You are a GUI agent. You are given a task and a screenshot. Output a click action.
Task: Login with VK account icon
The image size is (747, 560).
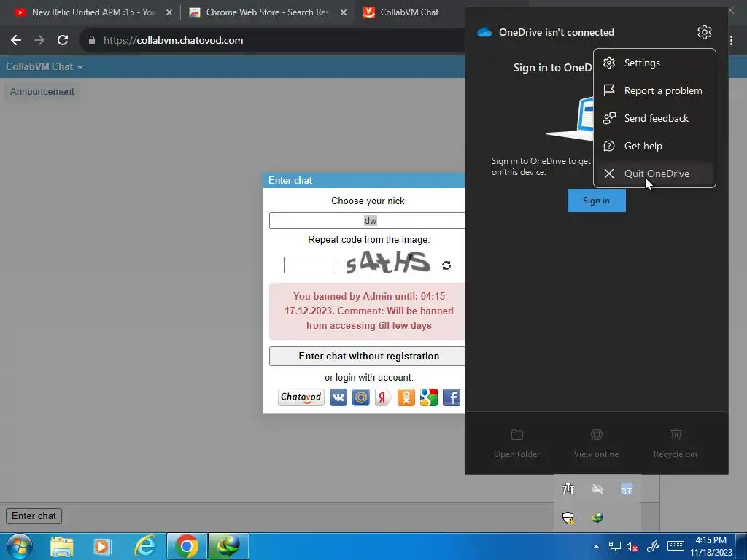click(x=338, y=397)
